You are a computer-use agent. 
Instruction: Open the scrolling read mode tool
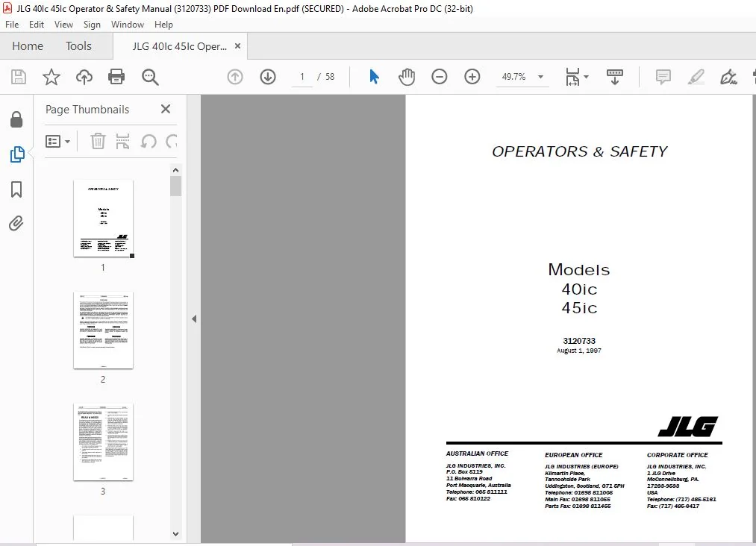coord(614,77)
